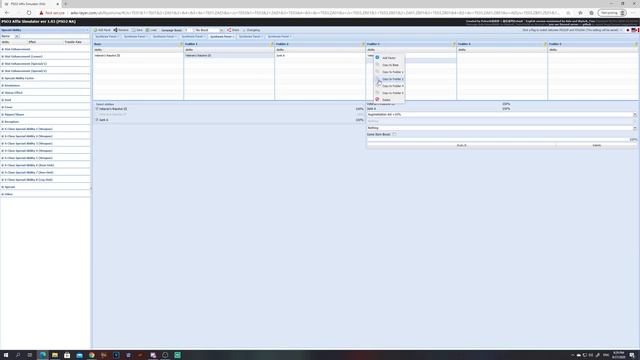Expand the Stat Enhancement category

(45, 49)
